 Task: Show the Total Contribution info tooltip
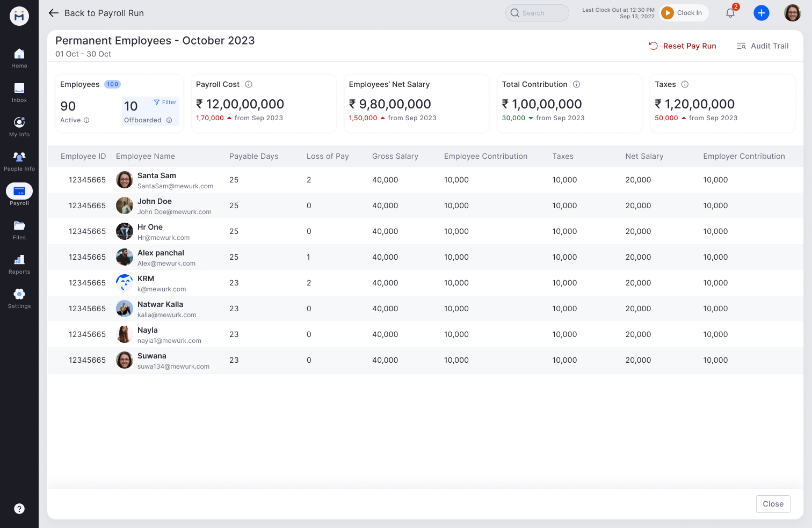click(576, 84)
